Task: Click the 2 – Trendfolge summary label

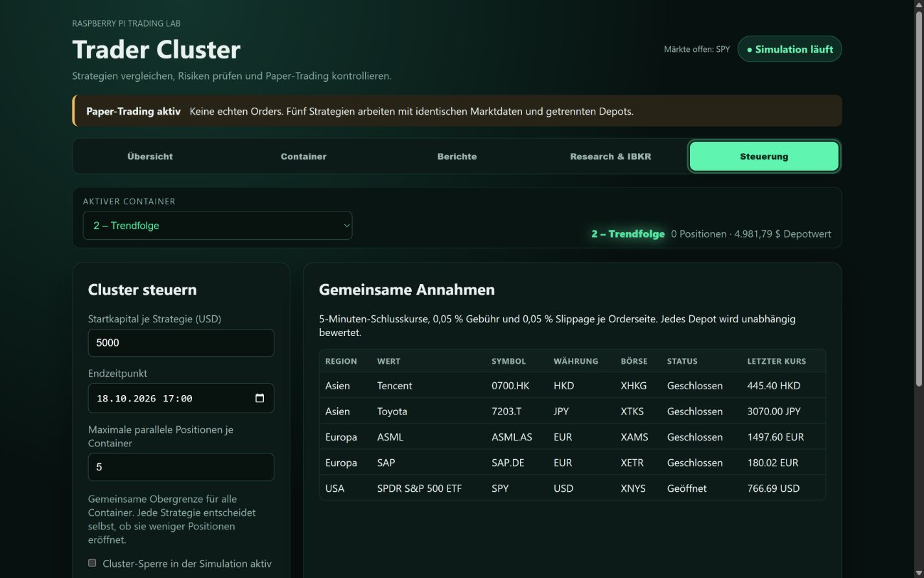Action: (628, 234)
